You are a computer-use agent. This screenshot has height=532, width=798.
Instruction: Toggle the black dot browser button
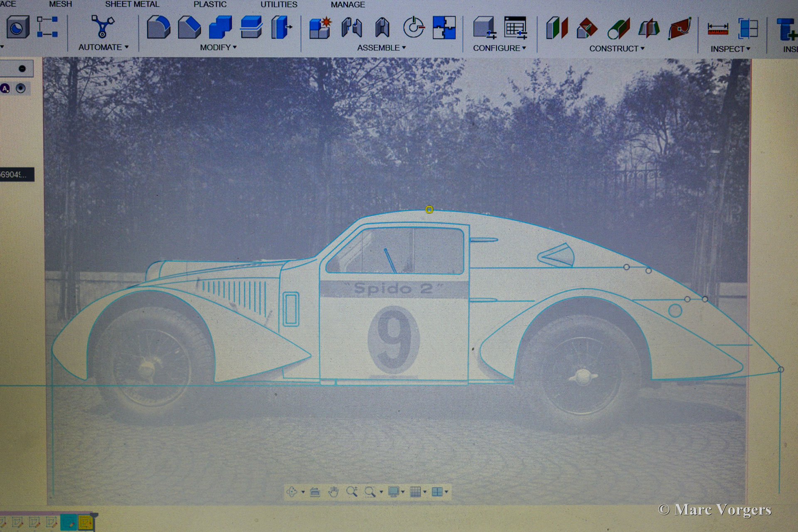pos(22,69)
